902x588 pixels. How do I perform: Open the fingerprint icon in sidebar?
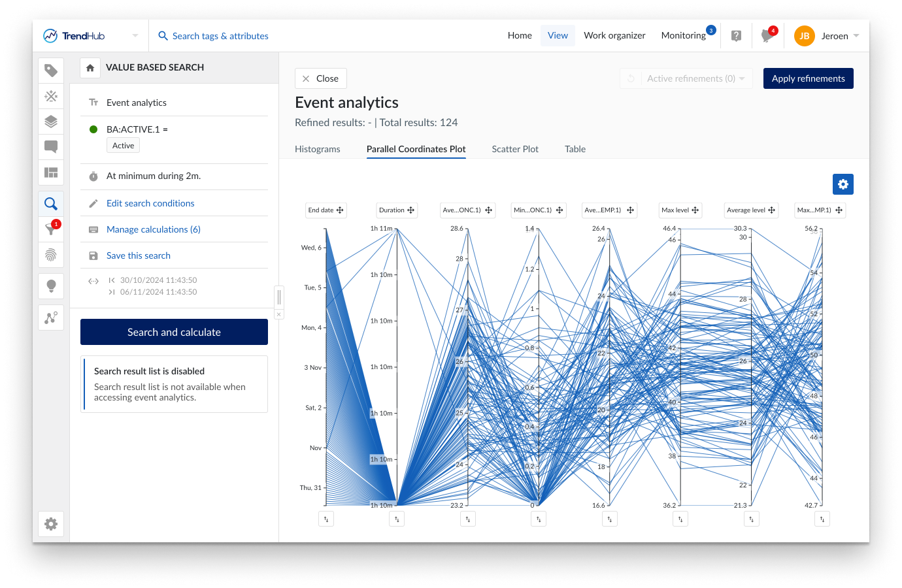click(51, 255)
